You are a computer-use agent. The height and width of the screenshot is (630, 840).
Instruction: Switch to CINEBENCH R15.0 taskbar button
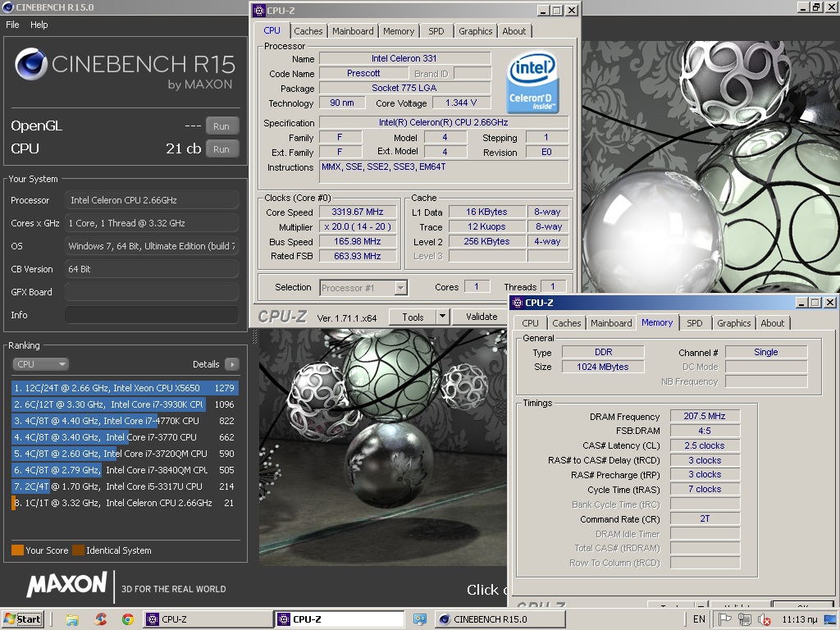click(500, 619)
